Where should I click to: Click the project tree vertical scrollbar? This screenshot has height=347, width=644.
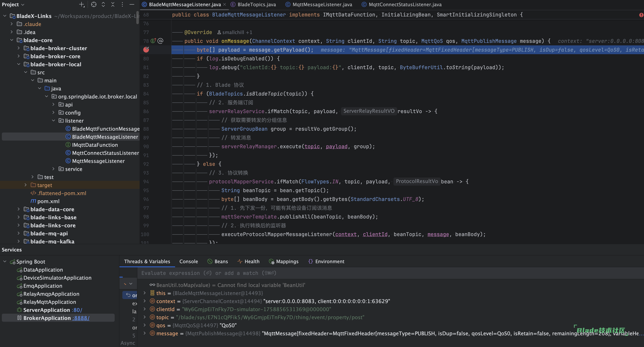(x=138, y=18)
